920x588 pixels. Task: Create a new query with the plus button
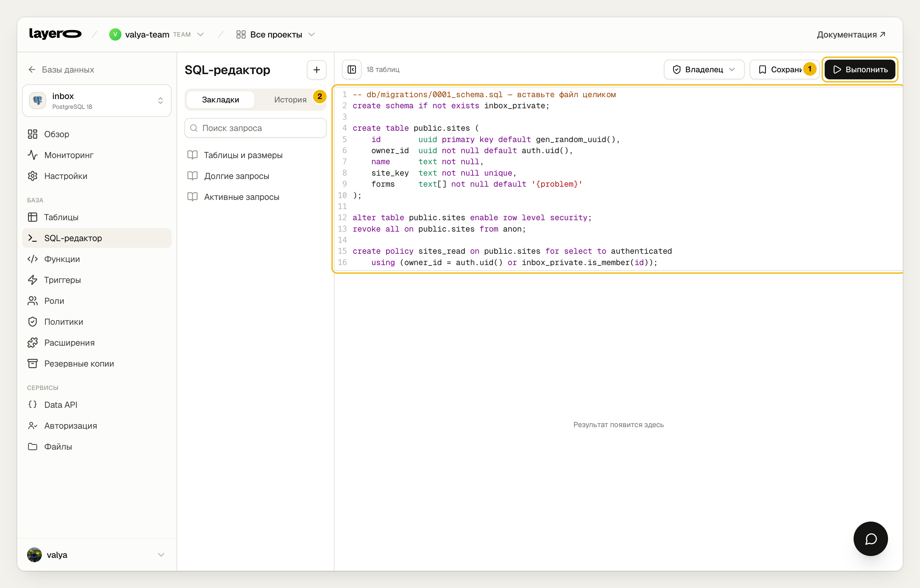pyautogui.click(x=316, y=70)
